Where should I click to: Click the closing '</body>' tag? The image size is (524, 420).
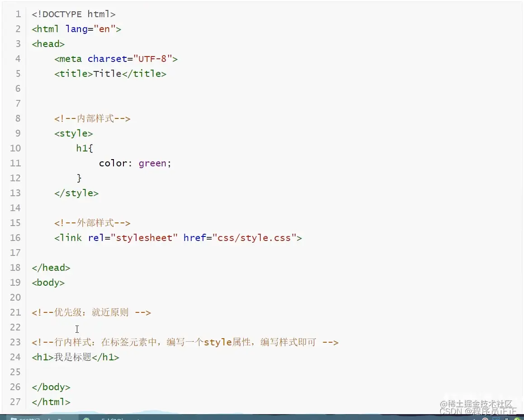pyautogui.click(x=51, y=387)
